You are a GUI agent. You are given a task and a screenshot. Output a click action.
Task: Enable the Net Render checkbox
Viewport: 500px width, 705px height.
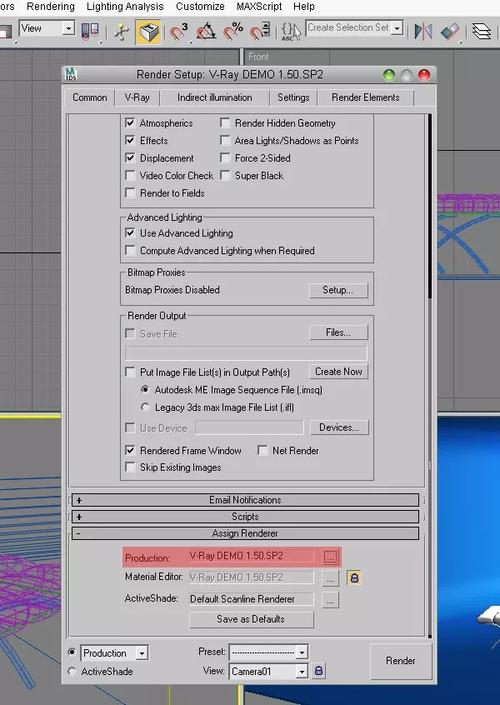pyautogui.click(x=263, y=450)
